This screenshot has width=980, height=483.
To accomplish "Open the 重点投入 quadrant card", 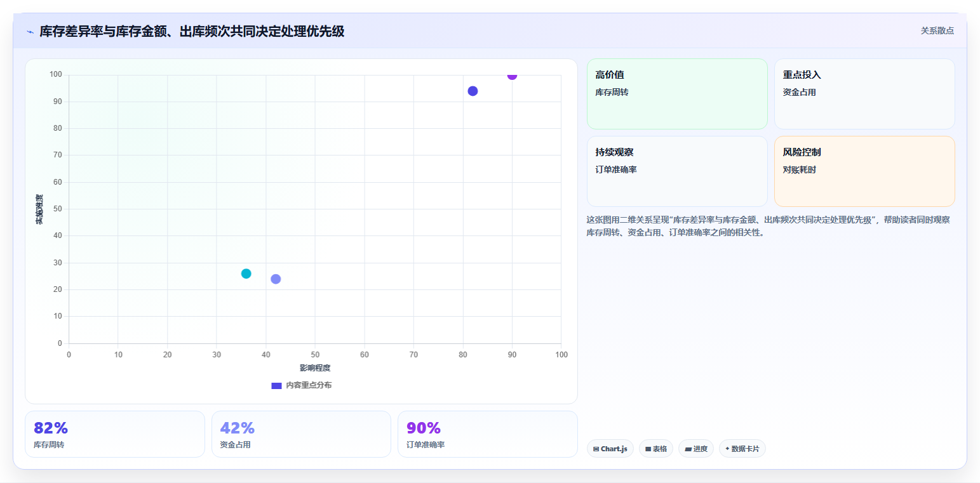I will (864, 94).
